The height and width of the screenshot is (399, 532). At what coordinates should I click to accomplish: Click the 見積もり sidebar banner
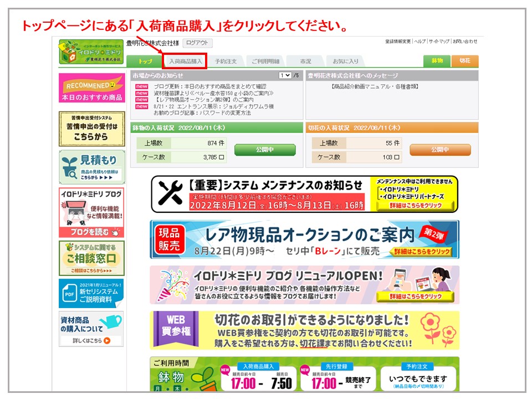(x=91, y=167)
